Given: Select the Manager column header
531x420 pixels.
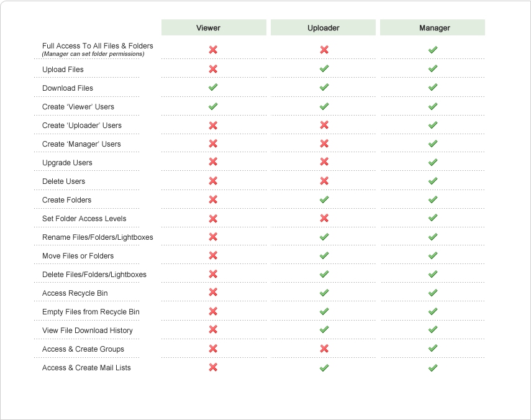Looking at the screenshot, I should (432, 28).
